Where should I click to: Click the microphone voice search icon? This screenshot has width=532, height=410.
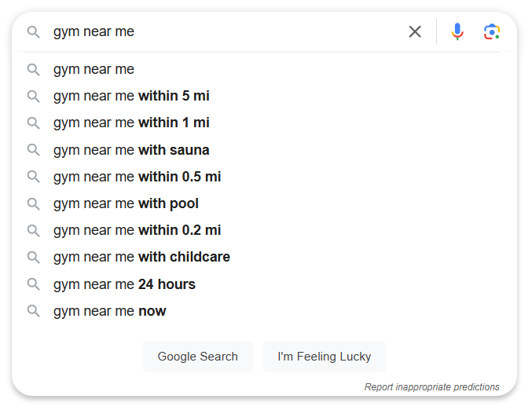[457, 31]
